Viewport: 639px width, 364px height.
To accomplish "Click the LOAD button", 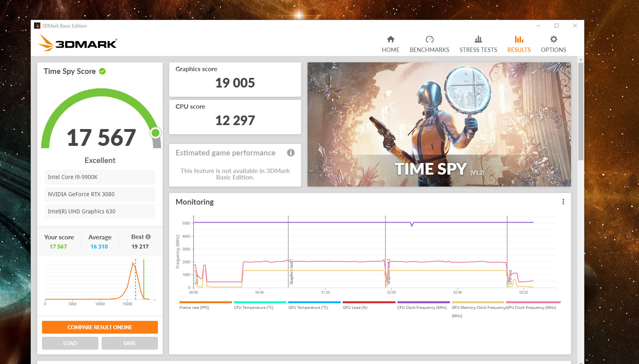I will tap(70, 343).
